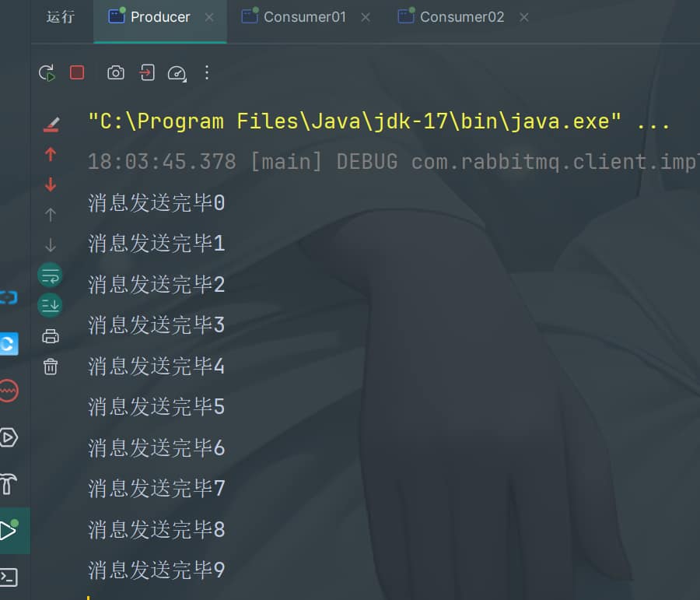700x600 pixels.
Task: Close the Producer tab
Action: pos(209,17)
